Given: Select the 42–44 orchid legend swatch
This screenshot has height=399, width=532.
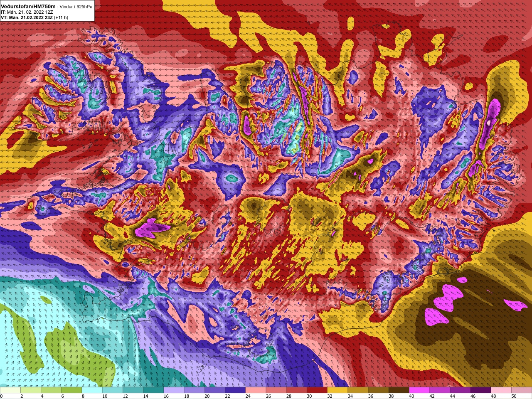Looking at the screenshot, I should [x=440, y=390].
